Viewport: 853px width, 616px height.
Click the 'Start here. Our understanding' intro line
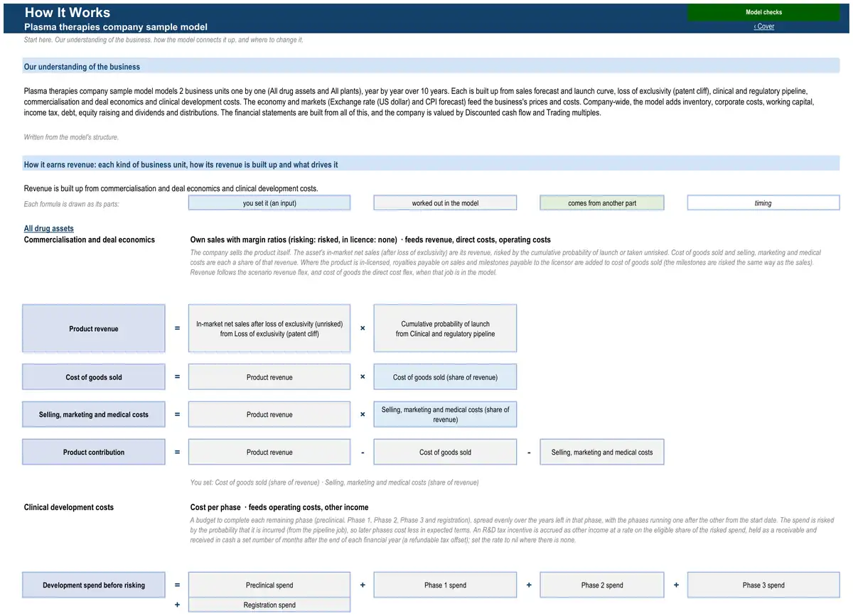163,40
